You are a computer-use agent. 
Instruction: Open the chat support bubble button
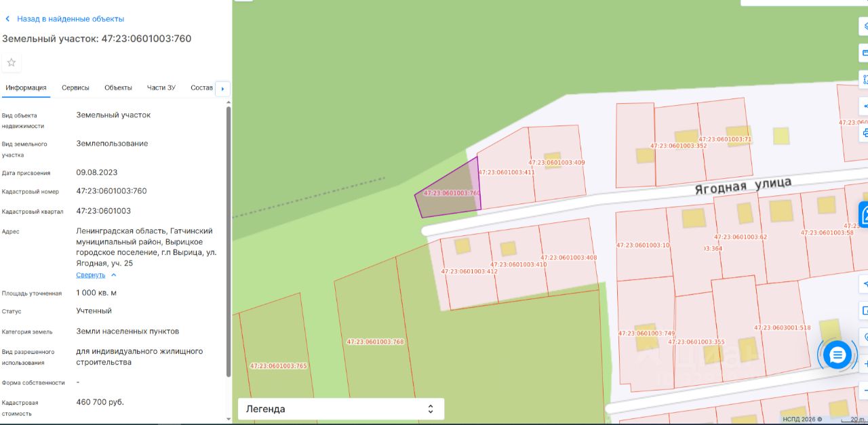click(837, 354)
